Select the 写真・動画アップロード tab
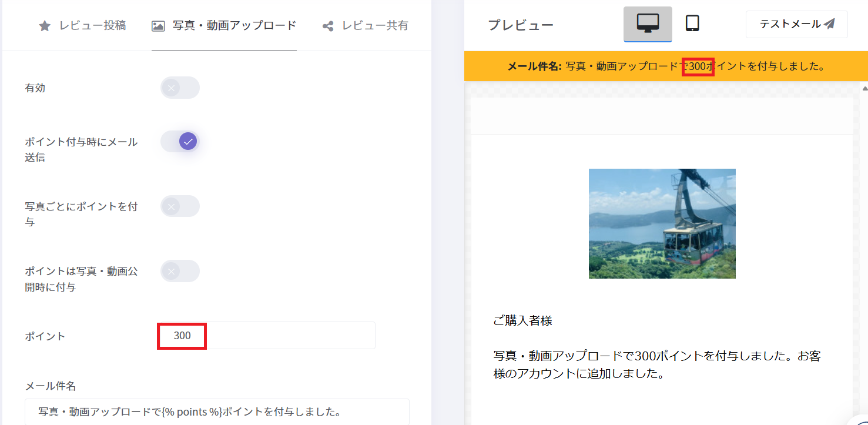Image resolution: width=868 pixels, height=425 pixels. coord(224,26)
